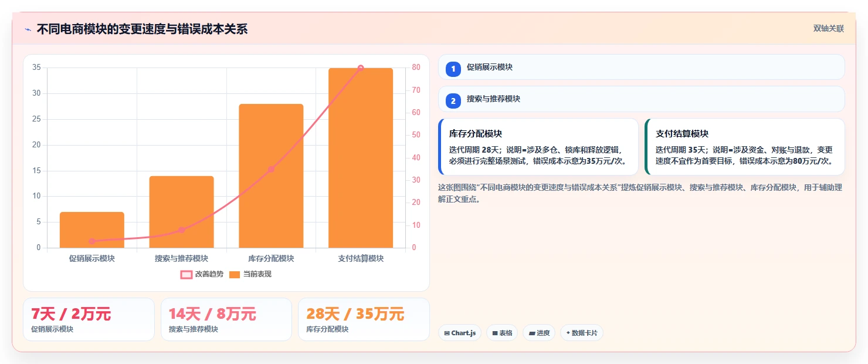Click the 表格 tag chip
The width and height of the screenshot is (868, 364).
(502, 333)
